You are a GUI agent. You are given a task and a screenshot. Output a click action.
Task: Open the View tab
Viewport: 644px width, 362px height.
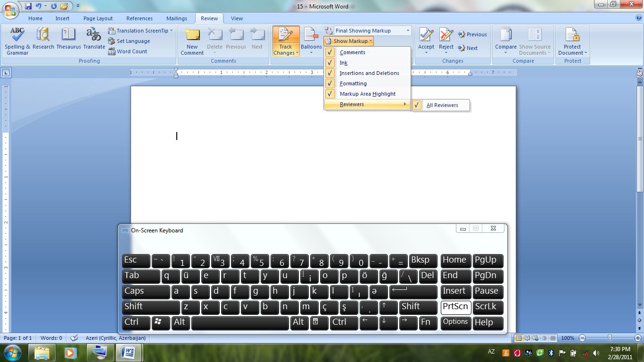click(x=237, y=18)
